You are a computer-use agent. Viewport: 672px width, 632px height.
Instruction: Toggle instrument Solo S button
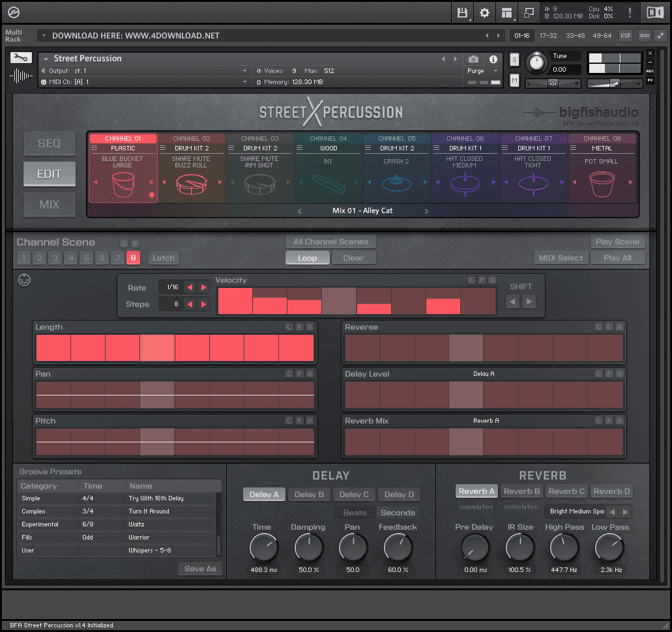click(514, 59)
